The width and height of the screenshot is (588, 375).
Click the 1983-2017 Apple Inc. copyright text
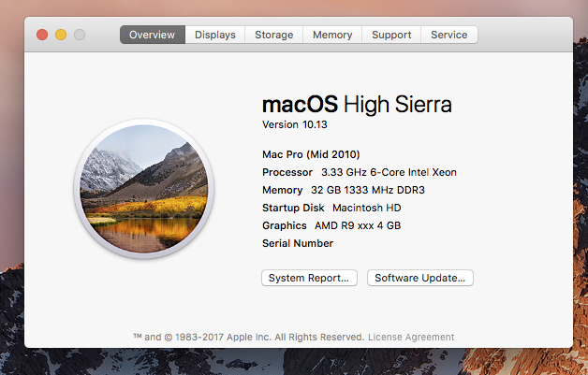coord(249,338)
